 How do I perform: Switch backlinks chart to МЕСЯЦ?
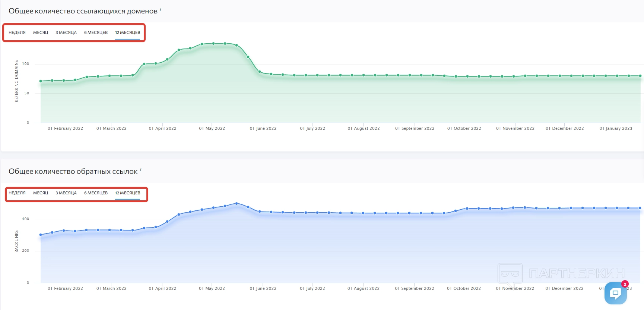[x=41, y=193]
